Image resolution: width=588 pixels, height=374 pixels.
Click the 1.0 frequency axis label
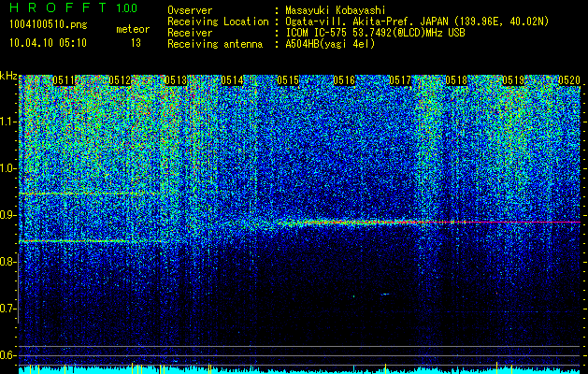coord(8,168)
